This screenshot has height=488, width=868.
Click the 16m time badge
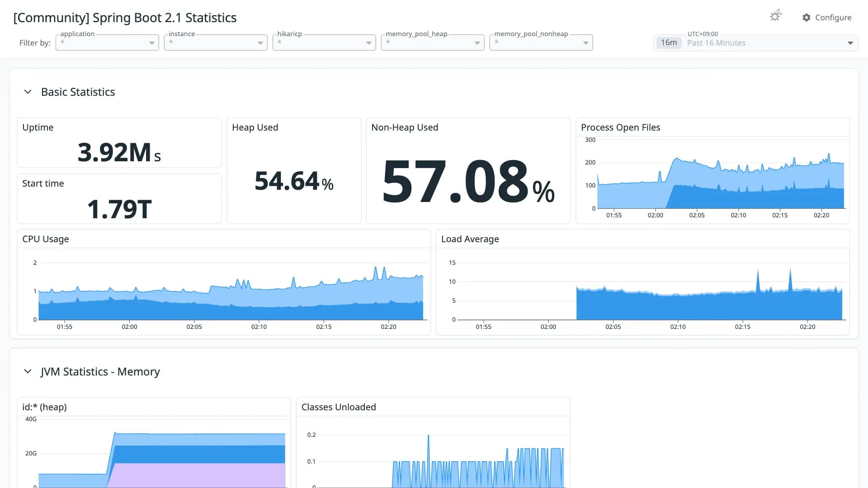(x=669, y=43)
